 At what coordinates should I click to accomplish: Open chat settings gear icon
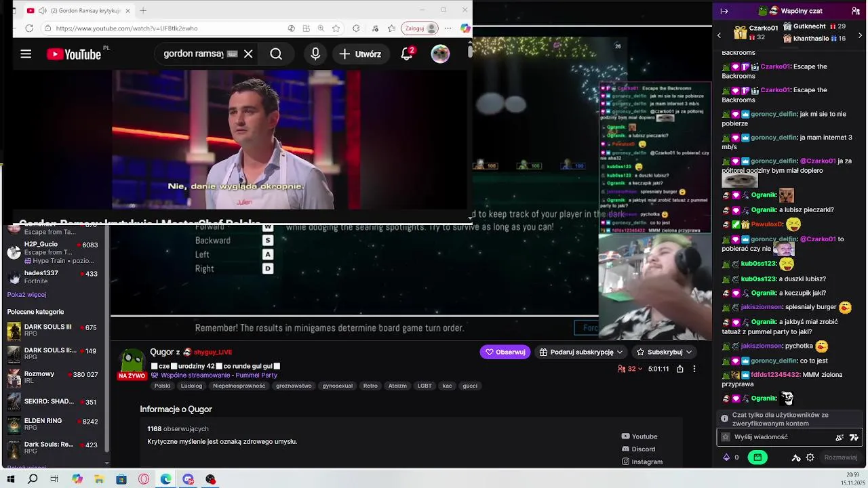pos(810,457)
